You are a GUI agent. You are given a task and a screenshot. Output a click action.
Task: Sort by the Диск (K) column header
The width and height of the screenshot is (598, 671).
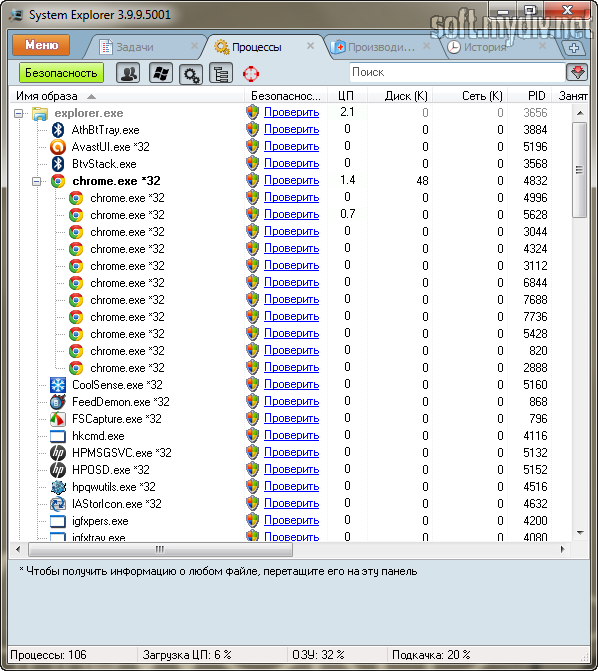pos(400,96)
